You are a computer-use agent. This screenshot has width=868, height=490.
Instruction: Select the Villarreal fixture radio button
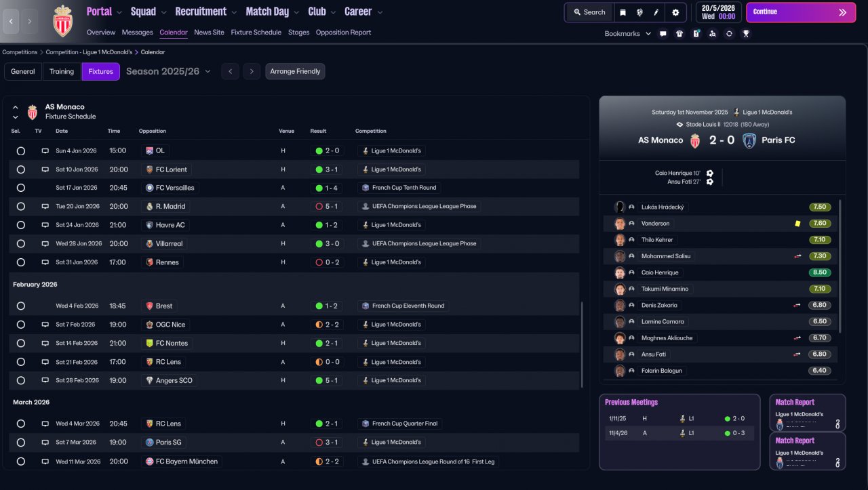tap(21, 243)
